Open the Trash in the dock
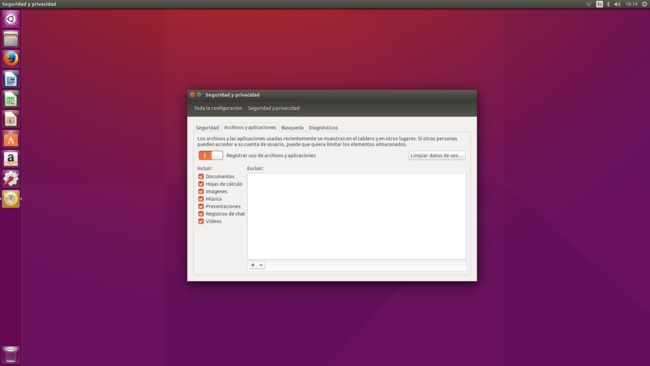 [x=11, y=355]
